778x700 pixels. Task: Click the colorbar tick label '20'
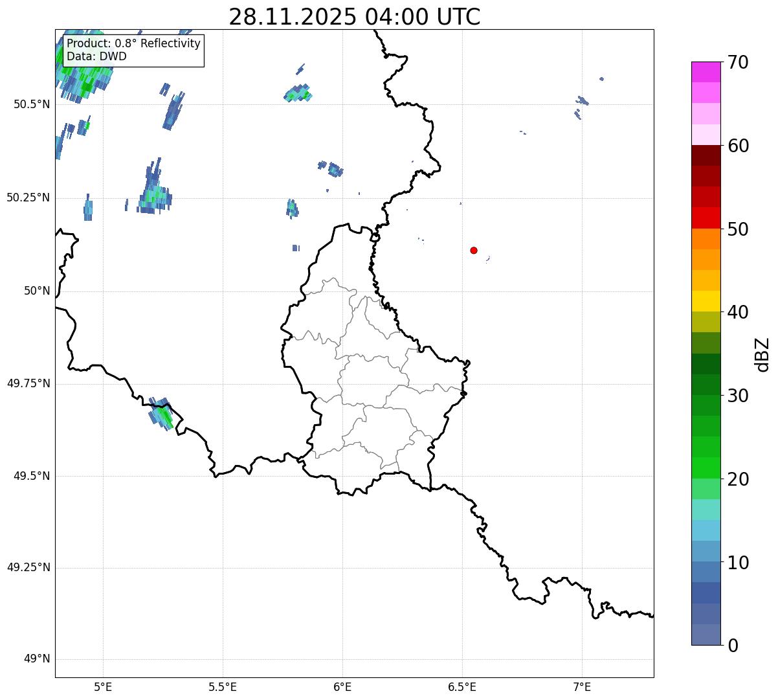pyautogui.click(x=738, y=479)
